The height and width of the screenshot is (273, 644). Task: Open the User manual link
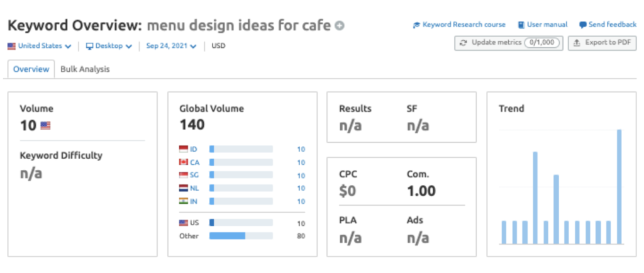(x=542, y=25)
